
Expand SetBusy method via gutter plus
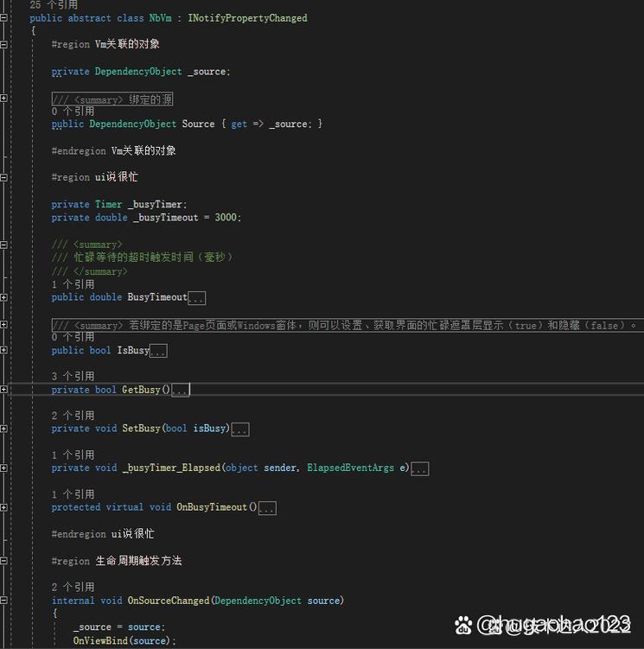point(3,429)
